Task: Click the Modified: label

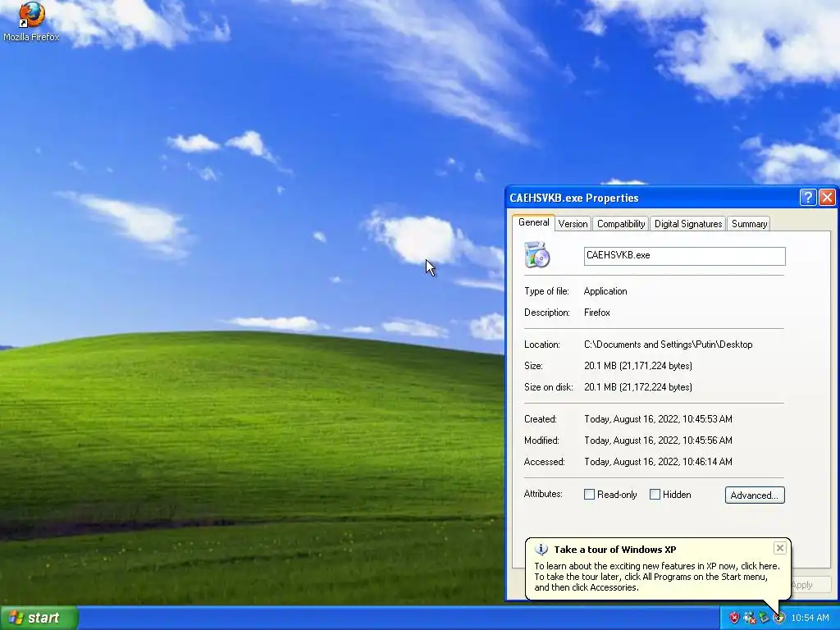Action: click(541, 441)
